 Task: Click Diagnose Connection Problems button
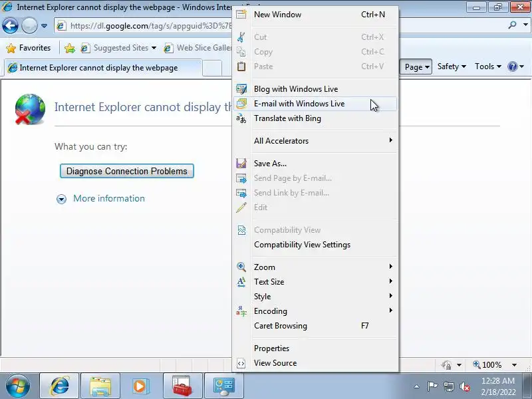127,171
